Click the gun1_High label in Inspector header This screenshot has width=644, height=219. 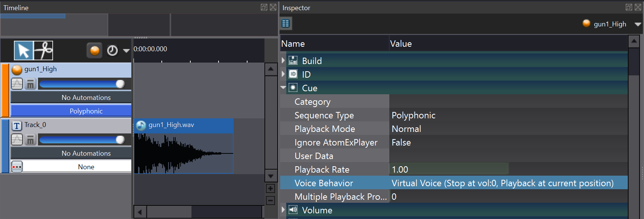610,24
